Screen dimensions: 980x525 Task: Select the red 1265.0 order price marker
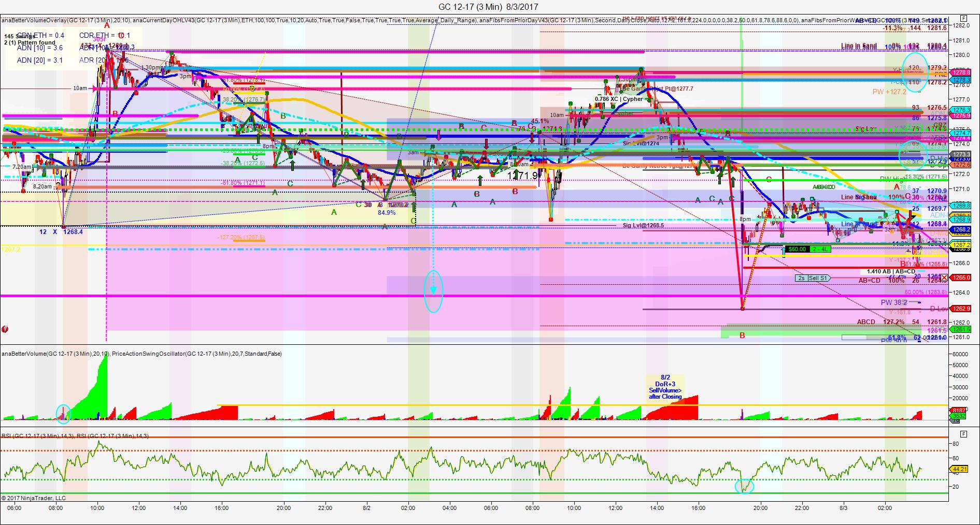(961, 278)
